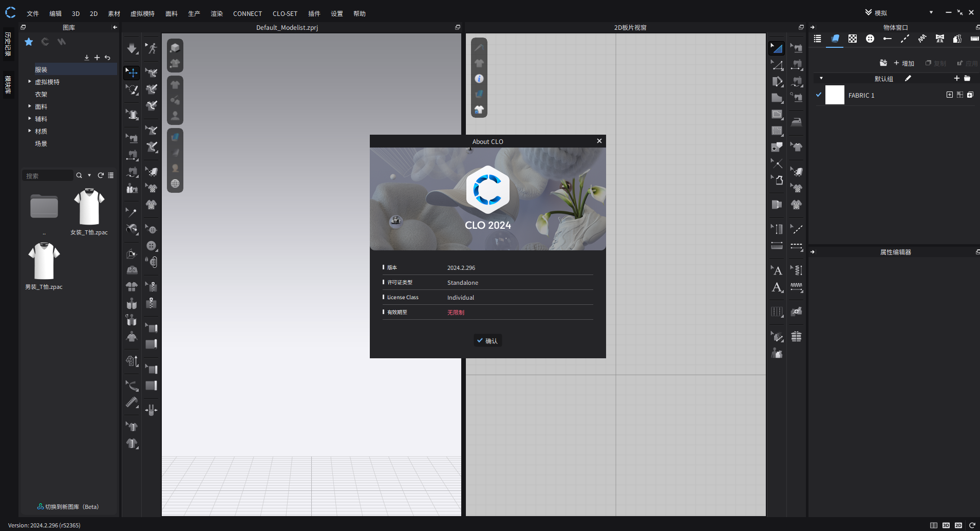Click 确认 button in About CLO dialog
This screenshot has width=980, height=531.
[x=487, y=341]
